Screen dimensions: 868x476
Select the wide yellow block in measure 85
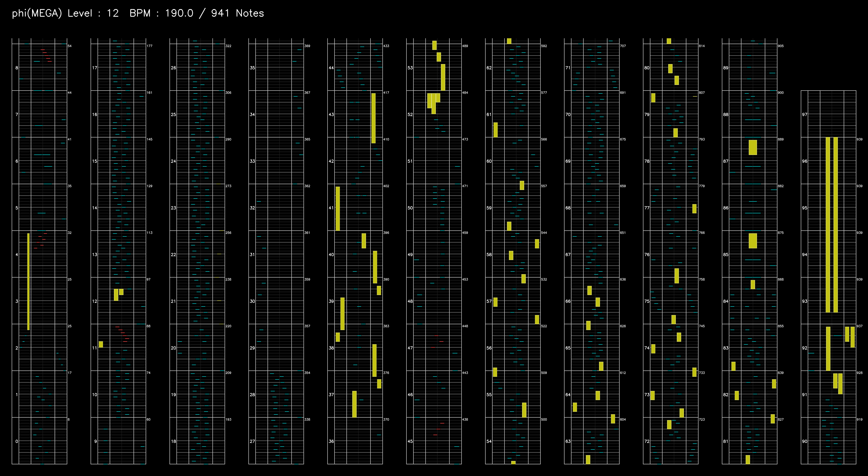(x=753, y=241)
